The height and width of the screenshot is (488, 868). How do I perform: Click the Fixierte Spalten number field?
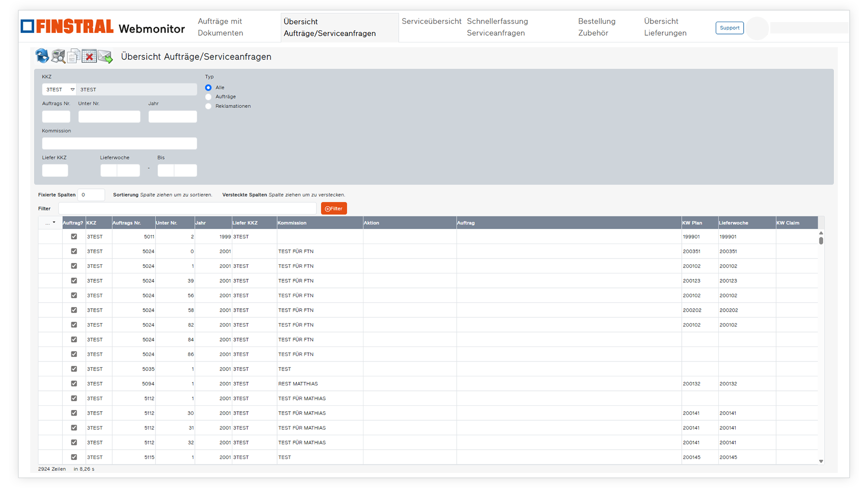pos(91,195)
